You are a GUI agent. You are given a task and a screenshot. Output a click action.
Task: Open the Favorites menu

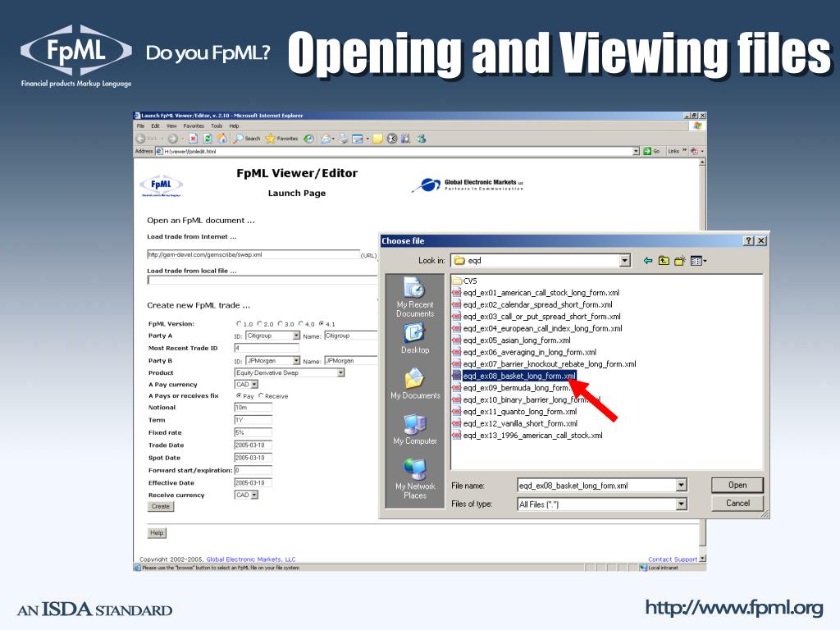(x=194, y=126)
